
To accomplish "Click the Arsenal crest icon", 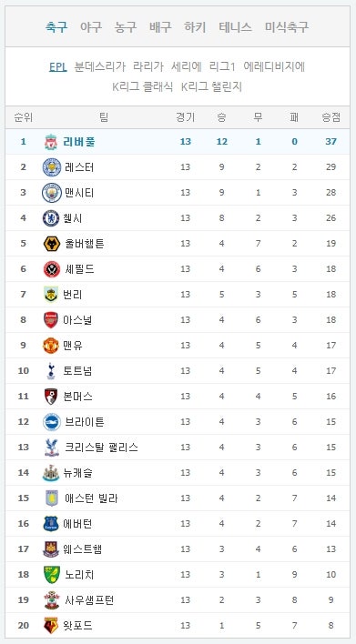I will (51, 320).
